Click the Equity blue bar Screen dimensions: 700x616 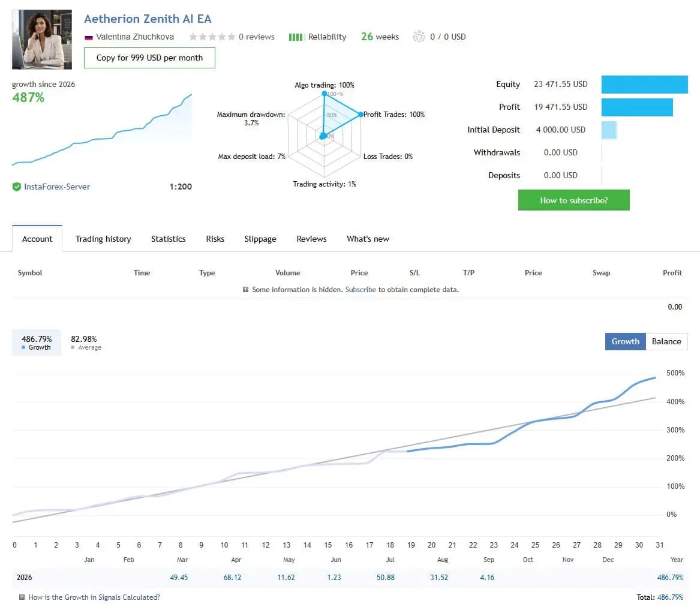[x=645, y=85]
